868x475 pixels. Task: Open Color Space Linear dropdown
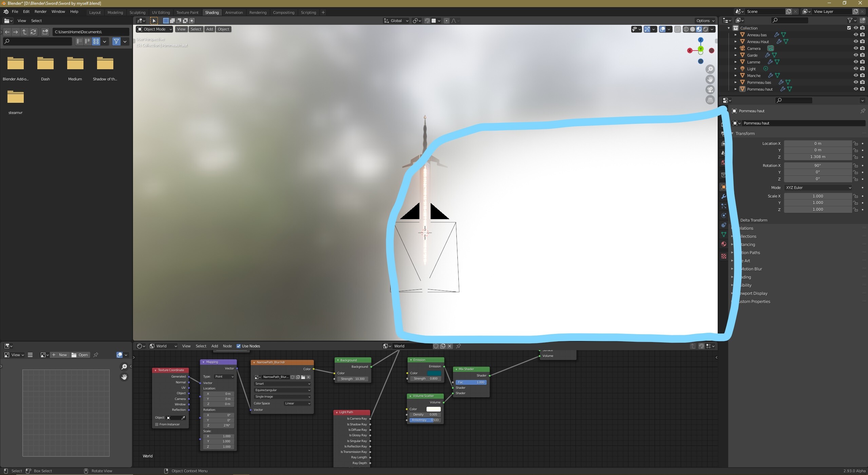coord(297,403)
